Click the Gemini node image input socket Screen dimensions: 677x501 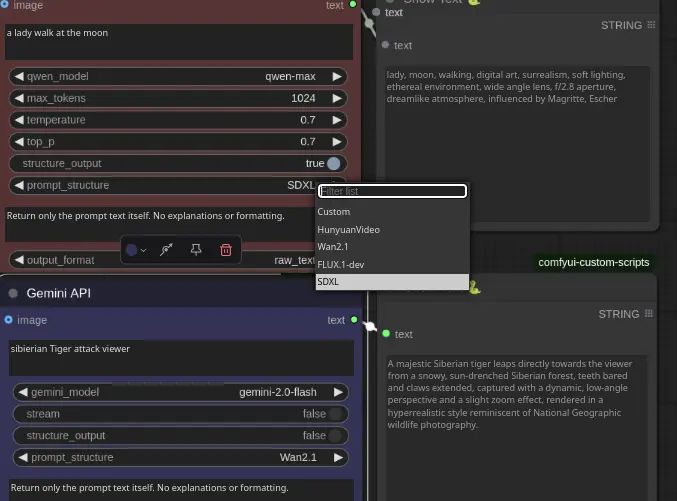pyautogui.click(x=8, y=320)
